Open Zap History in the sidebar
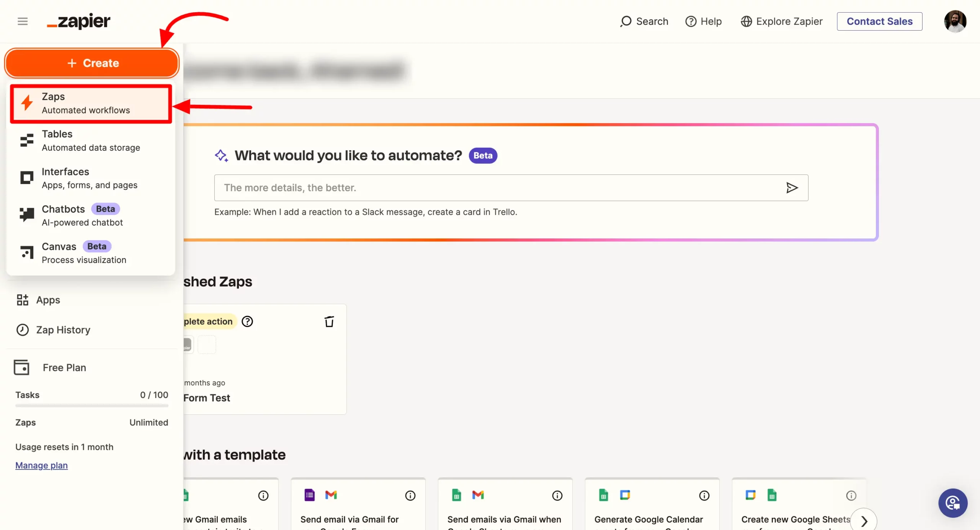This screenshot has height=530, width=980. [x=63, y=330]
